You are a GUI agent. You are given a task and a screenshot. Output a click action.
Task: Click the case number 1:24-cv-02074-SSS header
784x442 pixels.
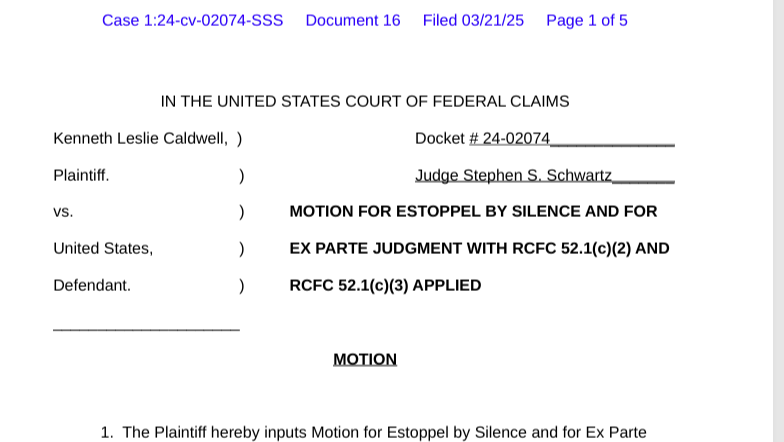pyautogui.click(x=192, y=20)
